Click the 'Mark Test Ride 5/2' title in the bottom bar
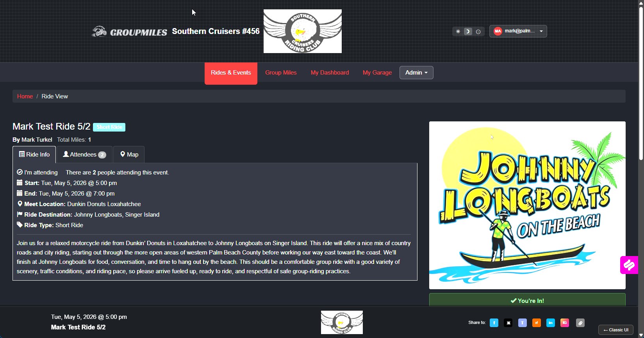644x338 pixels. pyautogui.click(x=78, y=327)
